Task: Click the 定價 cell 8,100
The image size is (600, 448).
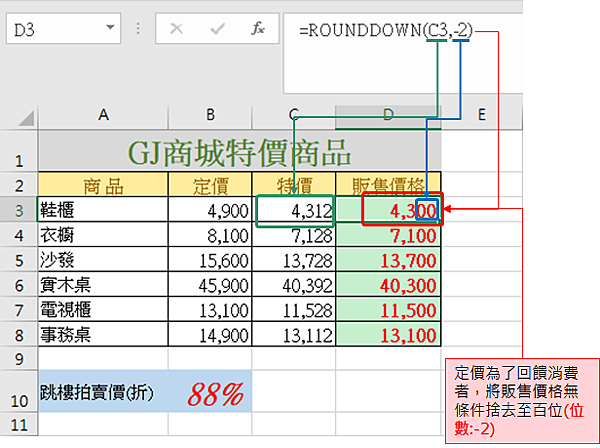Action: pyautogui.click(x=210, y=234)
